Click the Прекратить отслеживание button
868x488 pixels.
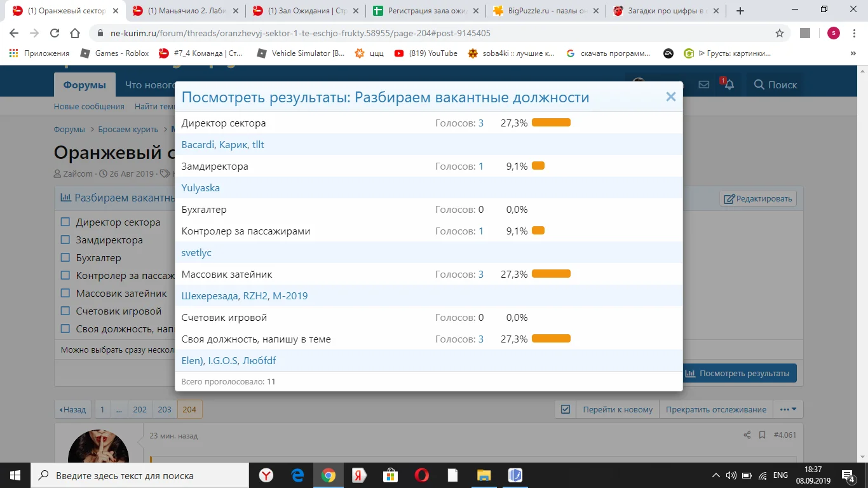point(715,409)
